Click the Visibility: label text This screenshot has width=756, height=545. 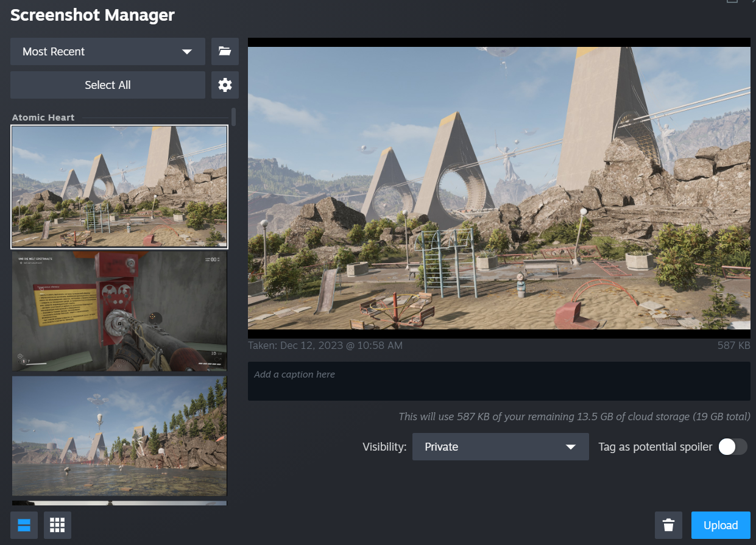384,446
